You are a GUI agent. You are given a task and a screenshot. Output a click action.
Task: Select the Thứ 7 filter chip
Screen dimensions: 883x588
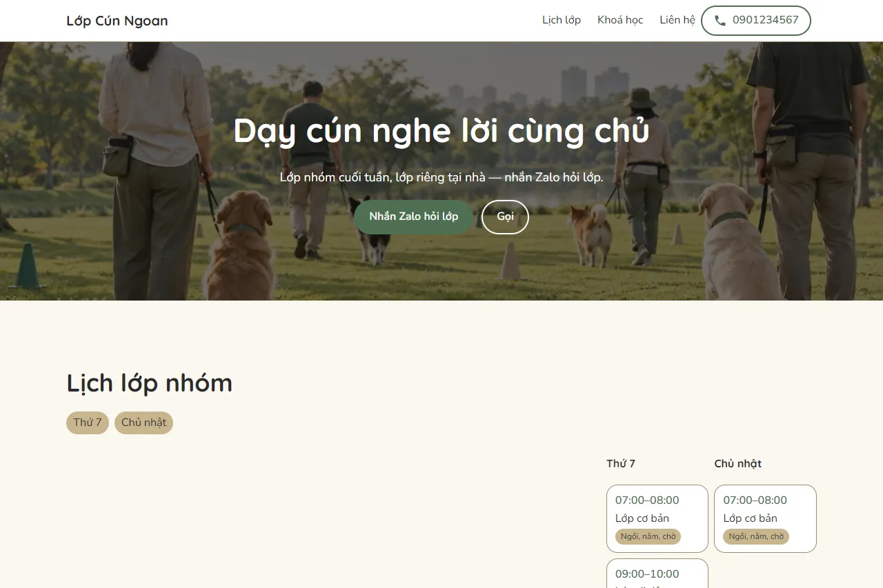pyautogui.click(x=88, y=423)
